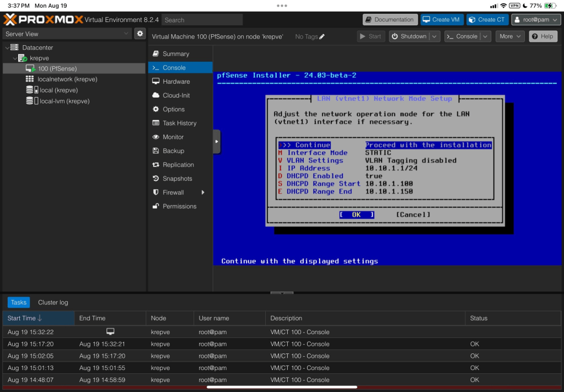Click the pencil icon to edit tags
The width and height of the screenshot is (564, 392).
tap(322, 37)
